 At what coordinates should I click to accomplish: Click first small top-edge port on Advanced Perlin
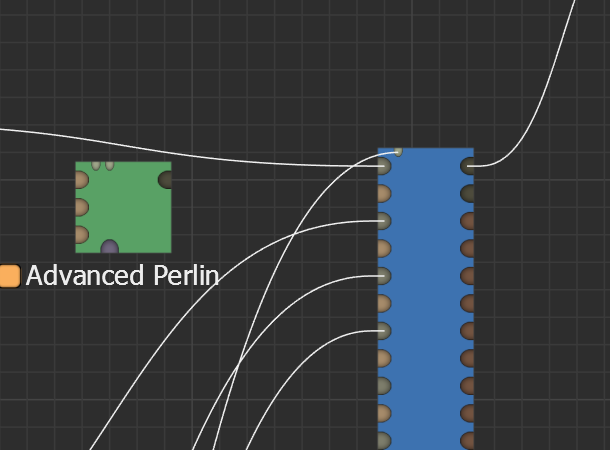(x=96, y=164)
